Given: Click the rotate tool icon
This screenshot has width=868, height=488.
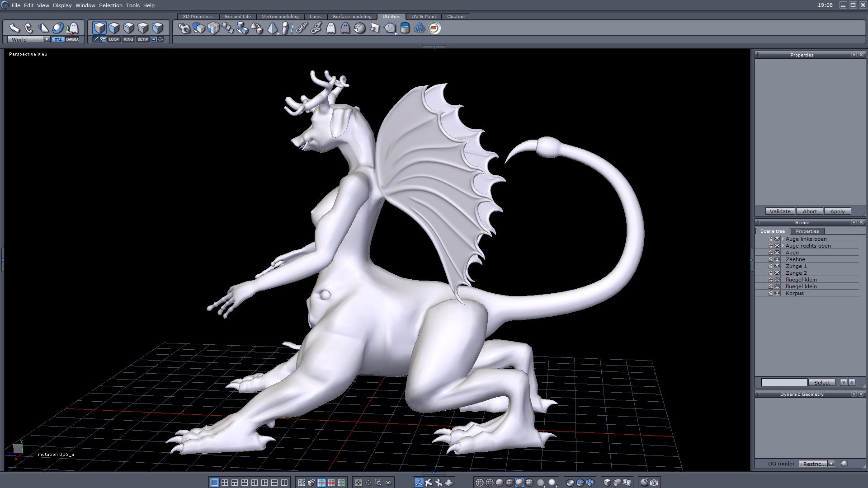Looking at the screenshot, I should 28,28.
